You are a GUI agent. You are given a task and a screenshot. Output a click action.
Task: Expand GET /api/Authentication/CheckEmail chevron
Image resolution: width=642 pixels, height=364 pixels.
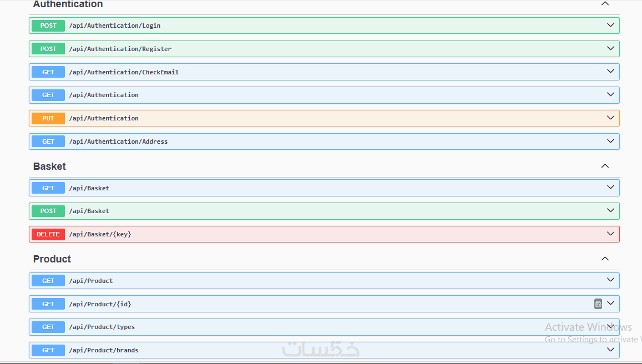[610, 71]
